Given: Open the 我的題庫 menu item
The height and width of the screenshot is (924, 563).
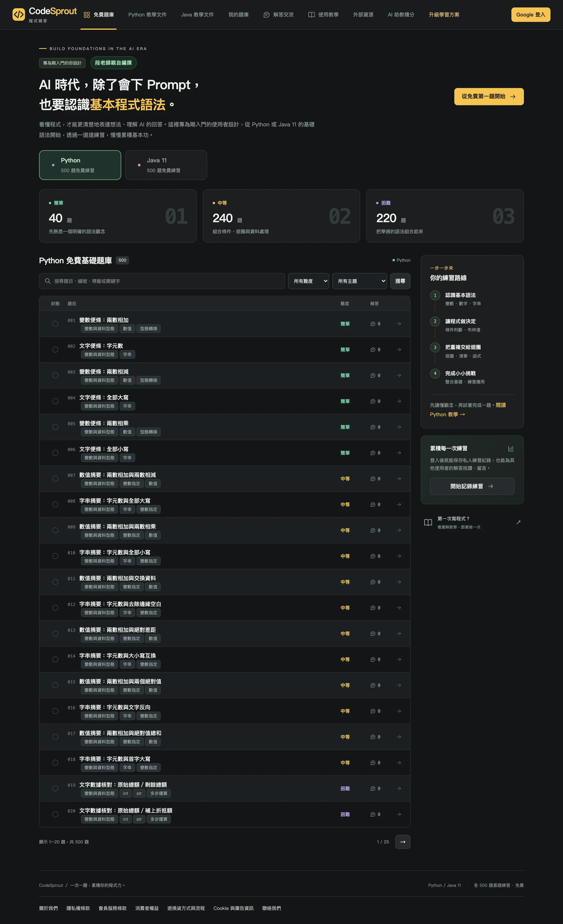Looking at the screenshot, I should tap(238, 15).
